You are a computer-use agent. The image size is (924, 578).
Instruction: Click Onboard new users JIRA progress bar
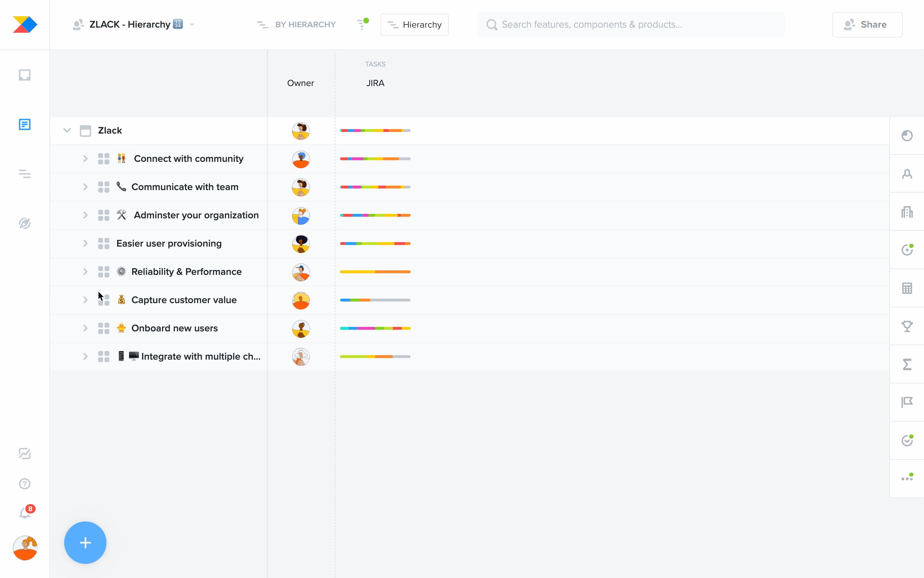pyautogui.click(x=375, y=328)
